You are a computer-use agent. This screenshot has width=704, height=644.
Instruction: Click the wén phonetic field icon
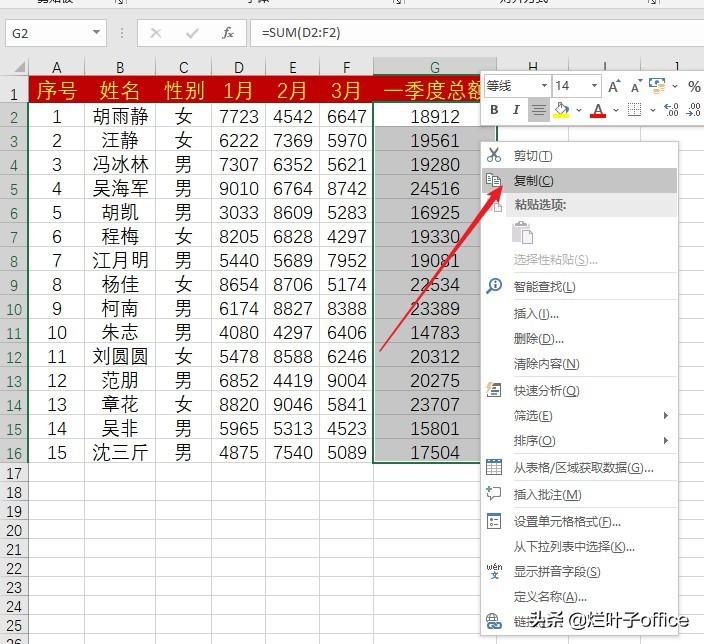494,571
